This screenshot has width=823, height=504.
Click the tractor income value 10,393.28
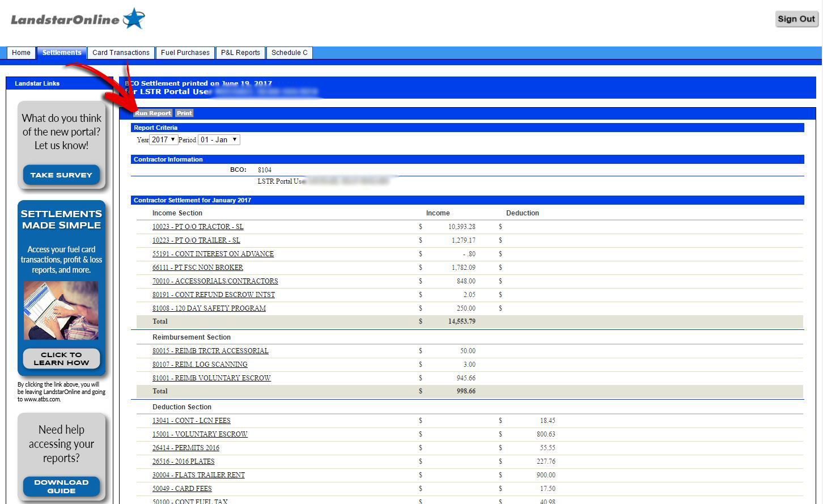click(462, 227)
